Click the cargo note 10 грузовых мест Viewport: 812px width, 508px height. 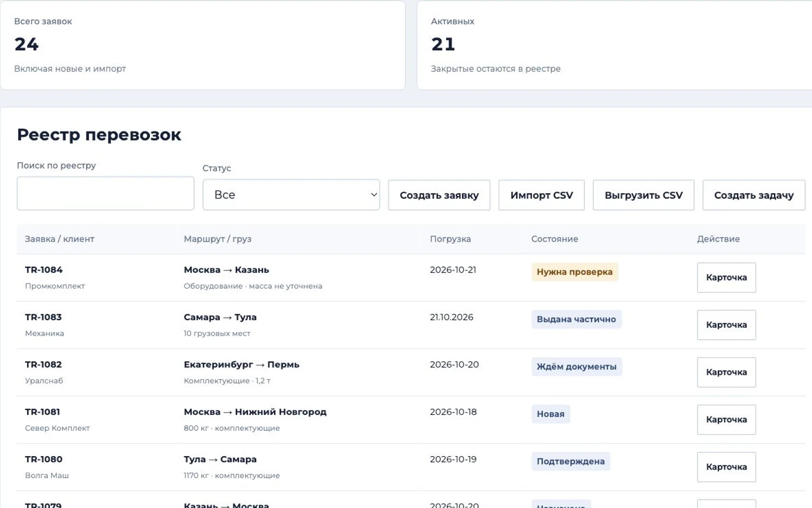click(x=217, y=334)
